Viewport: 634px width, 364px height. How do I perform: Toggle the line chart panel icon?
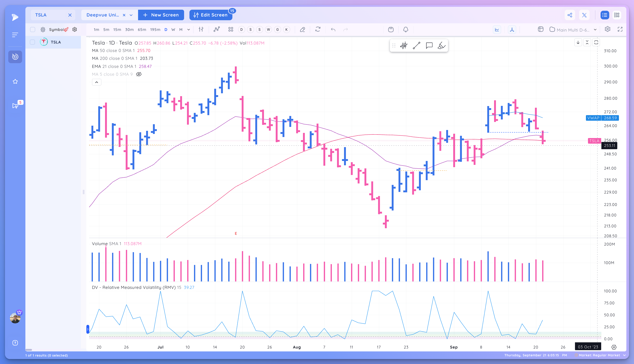coord(497,30)
